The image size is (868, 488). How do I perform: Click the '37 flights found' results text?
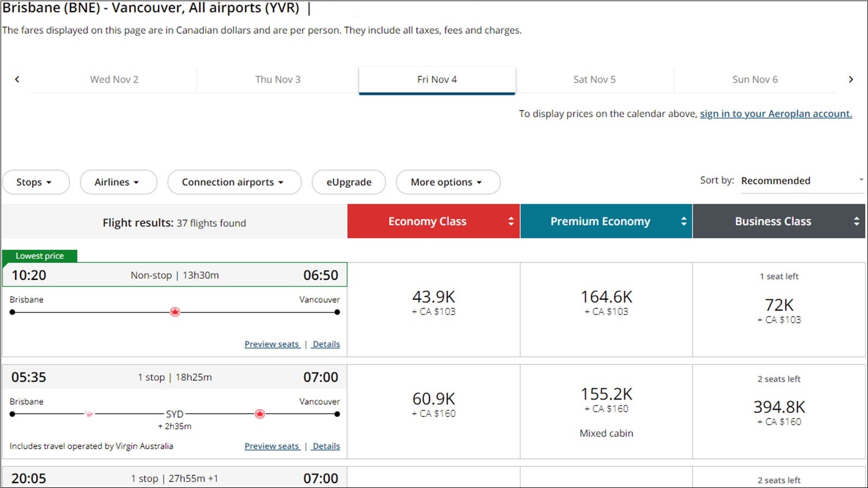(211, 223)
